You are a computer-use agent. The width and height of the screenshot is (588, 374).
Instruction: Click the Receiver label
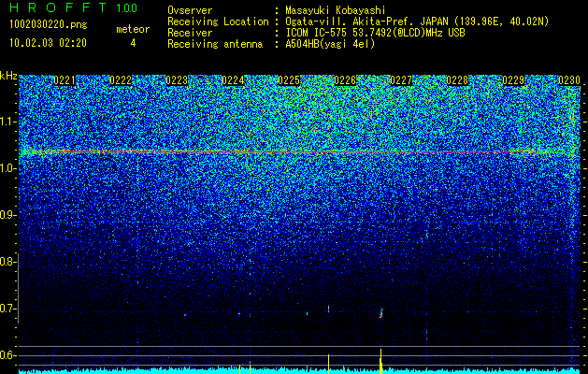pos(190,33)
